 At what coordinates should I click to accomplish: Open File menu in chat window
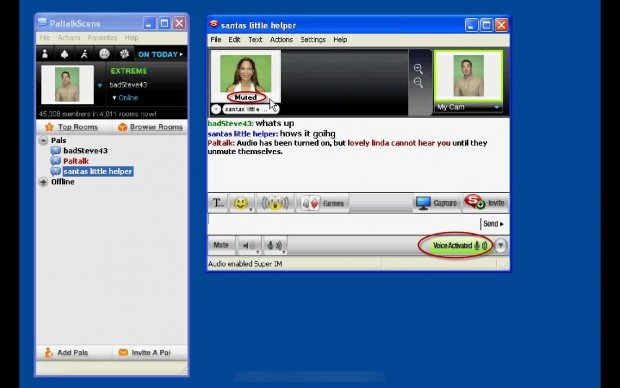click(215, 40)
